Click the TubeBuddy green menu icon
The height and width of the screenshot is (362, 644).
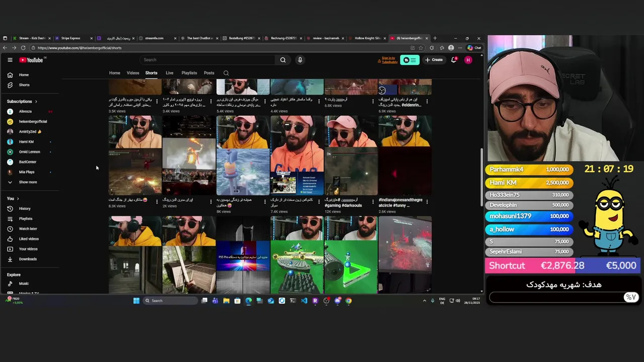410,60
